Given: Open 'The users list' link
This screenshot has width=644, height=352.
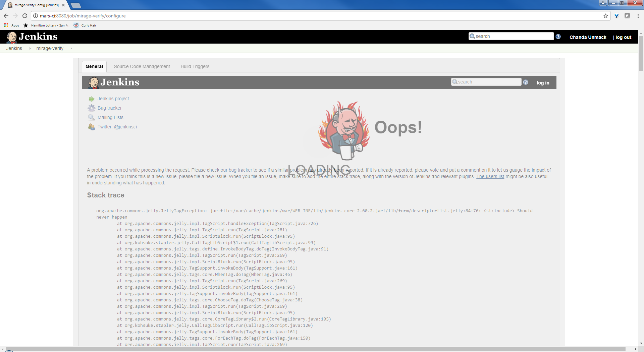Looking at the screenshot, I should pyautogui.click(x=490, y=177).
